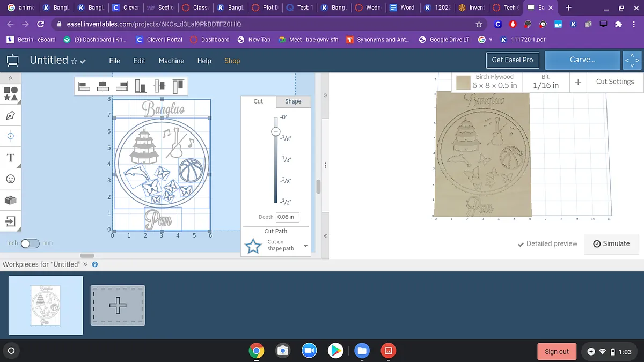Screen dimensions: 644x362
Task: Align selected objects to right edges
Action: (122, 85)
